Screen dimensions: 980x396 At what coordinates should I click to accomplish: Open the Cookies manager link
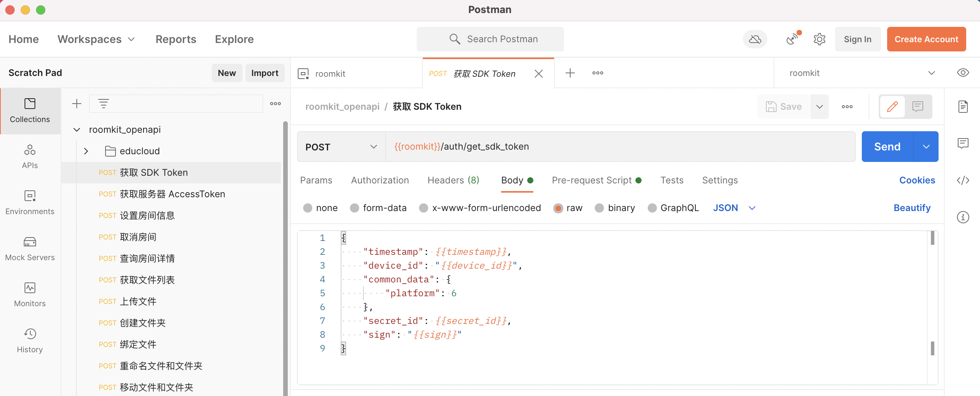pyautogui.click(x=917, y=180)
